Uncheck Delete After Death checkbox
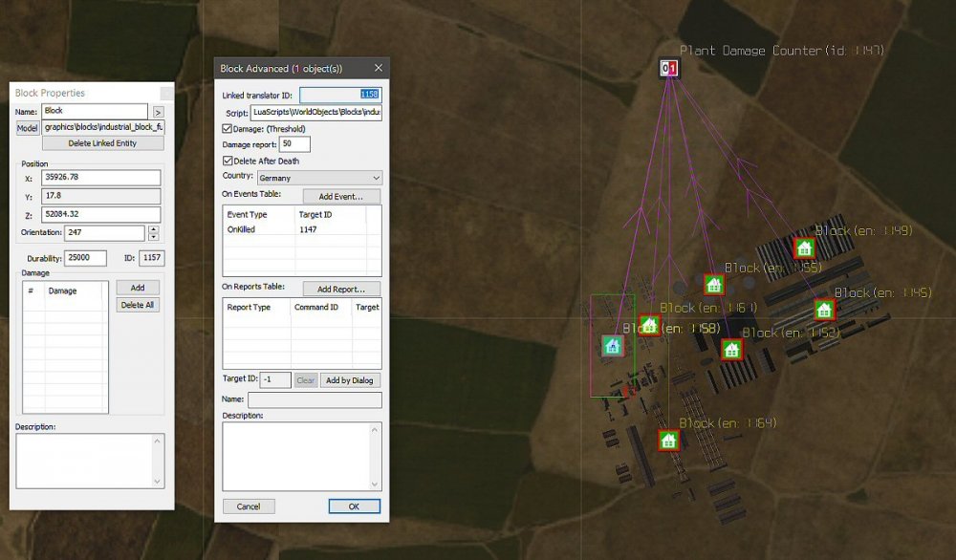This screenshot has width=956, height=560. click(x=228, y=161)
